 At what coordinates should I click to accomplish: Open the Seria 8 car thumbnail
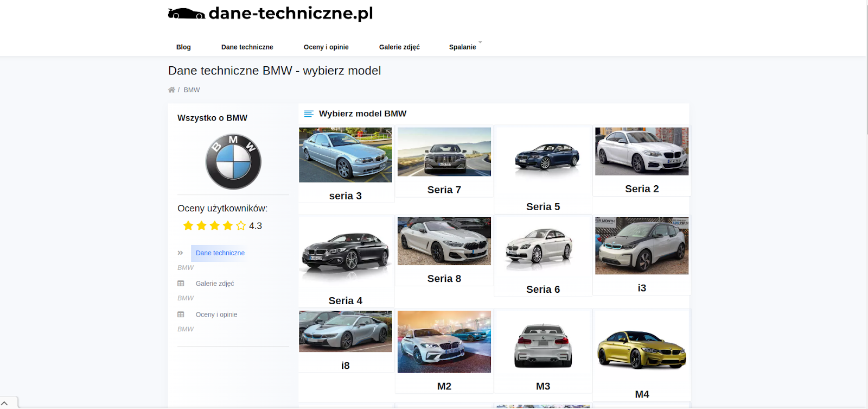coord(444,241)
